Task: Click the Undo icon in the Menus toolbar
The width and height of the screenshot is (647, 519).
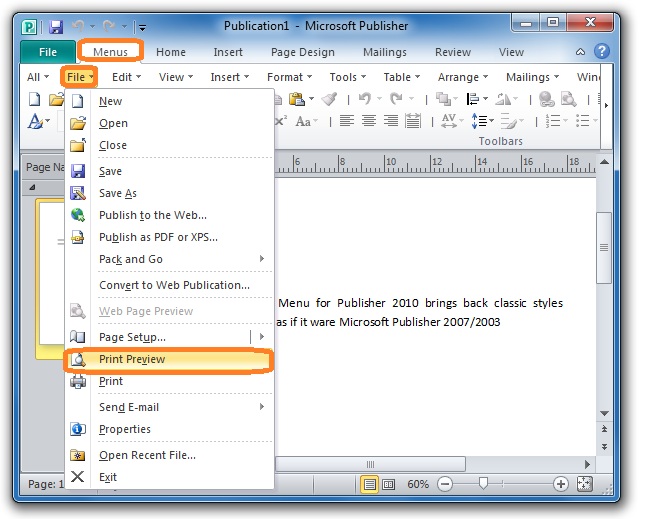Action: click(x=365, y=99)
